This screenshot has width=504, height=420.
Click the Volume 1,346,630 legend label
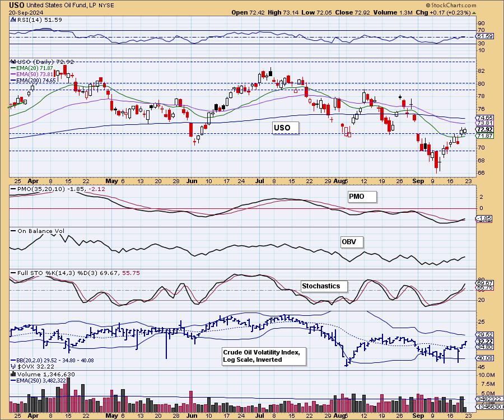click(46, 374)
